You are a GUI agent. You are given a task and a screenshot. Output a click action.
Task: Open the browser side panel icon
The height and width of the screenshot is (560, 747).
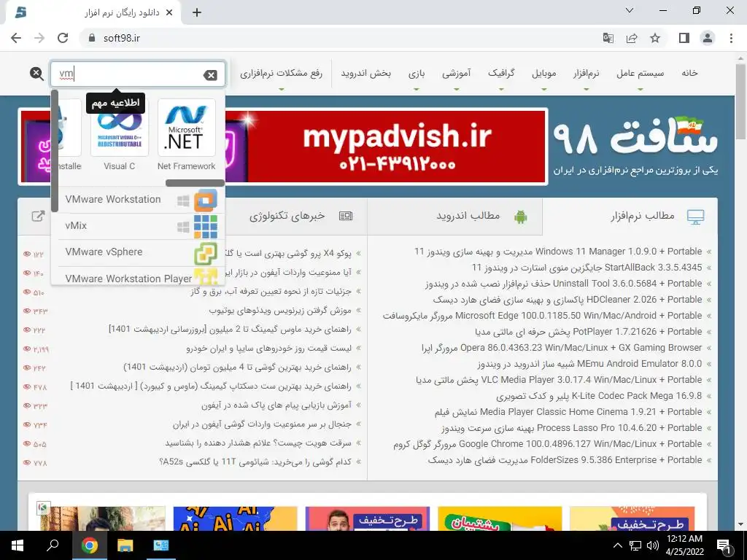click(x=684, y=38)
